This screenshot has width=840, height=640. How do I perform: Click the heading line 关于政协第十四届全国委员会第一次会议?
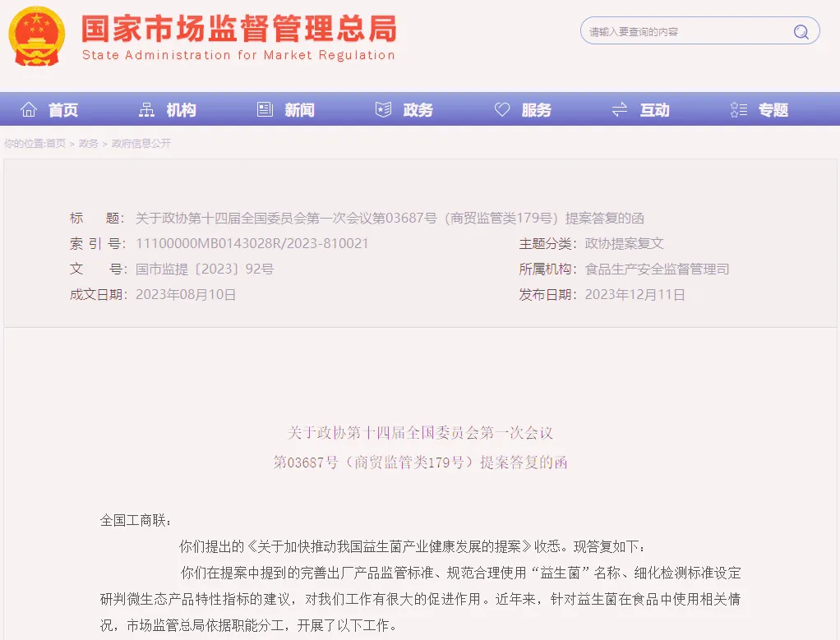point(420,433)
